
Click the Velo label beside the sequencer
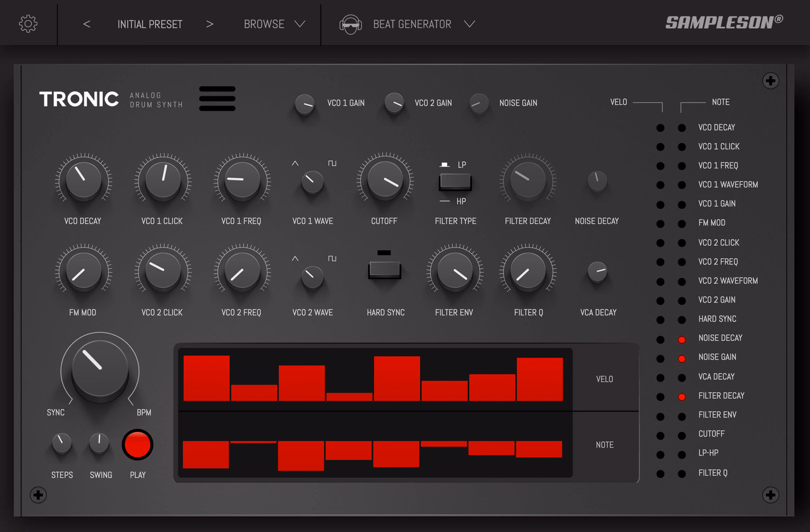pos(604,379)
